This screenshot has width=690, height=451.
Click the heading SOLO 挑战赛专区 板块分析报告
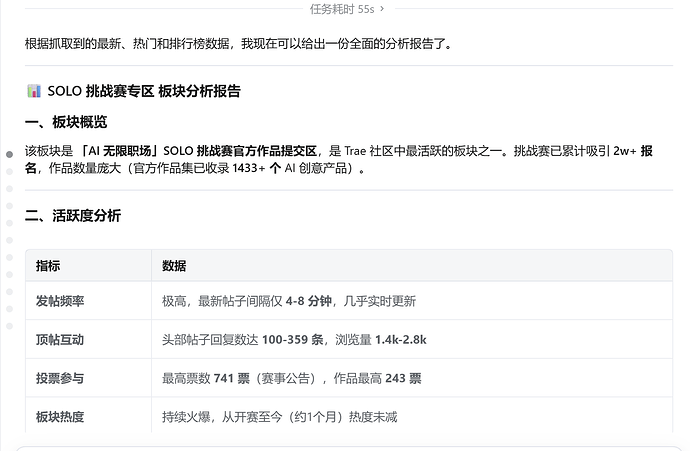[x=144, y=91]
